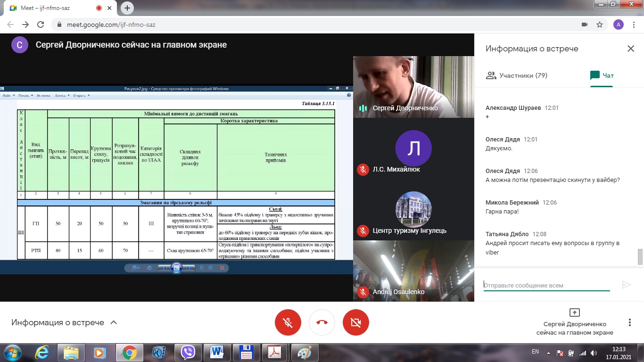Open Adobe PDF reader on taskbar
Screen dimensions: 644x362
[276, 352]
